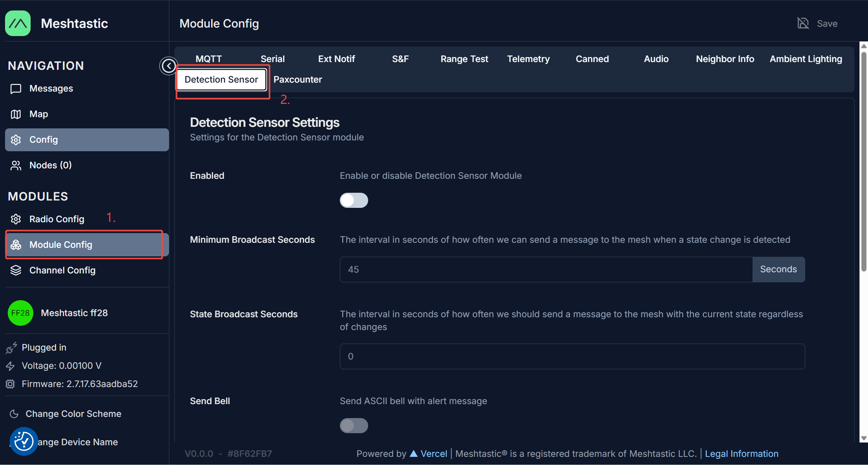Click the Meshtastic logo icon
Screen dimensions: 868x465
point(18,23)
